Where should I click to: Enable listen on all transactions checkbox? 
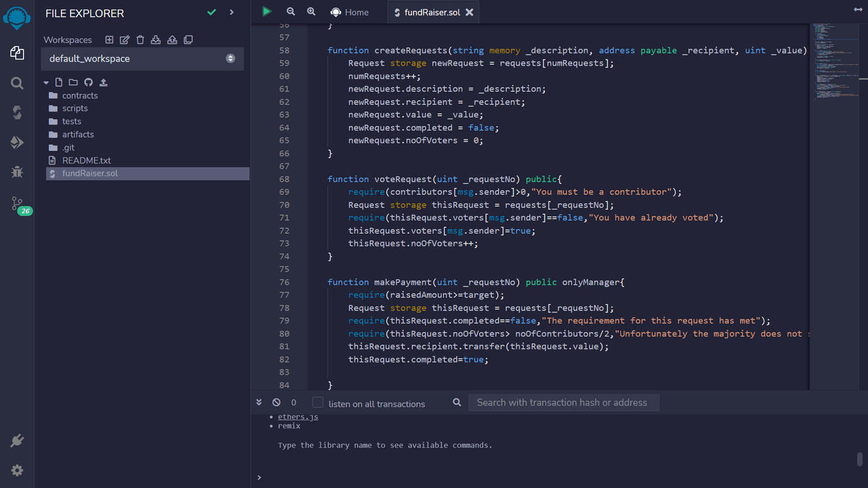(318, 402)
